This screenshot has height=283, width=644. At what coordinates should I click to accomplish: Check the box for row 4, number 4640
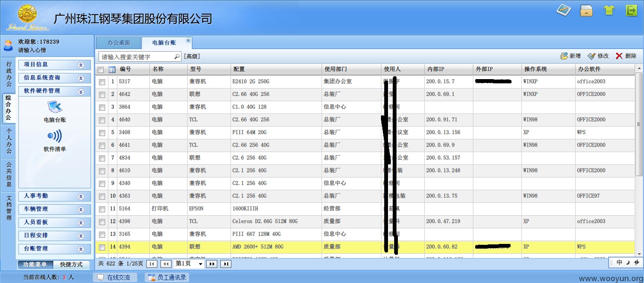click(x=102, y=120)
